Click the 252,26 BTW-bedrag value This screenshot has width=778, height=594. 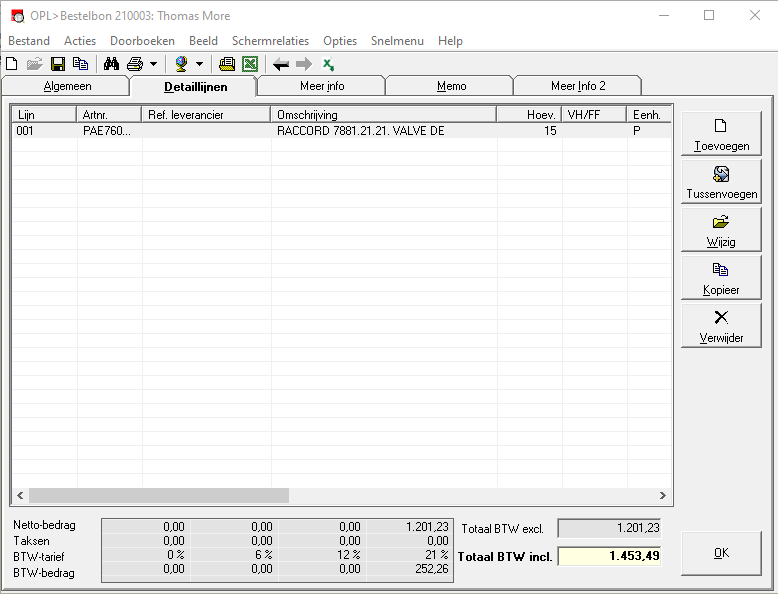(x=431, y=569)
